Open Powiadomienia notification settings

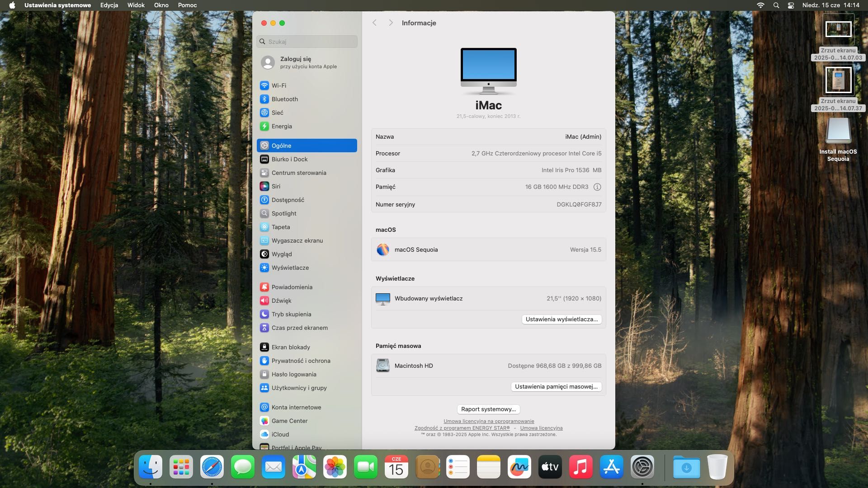pyautogui.click(x=307, y=287)
